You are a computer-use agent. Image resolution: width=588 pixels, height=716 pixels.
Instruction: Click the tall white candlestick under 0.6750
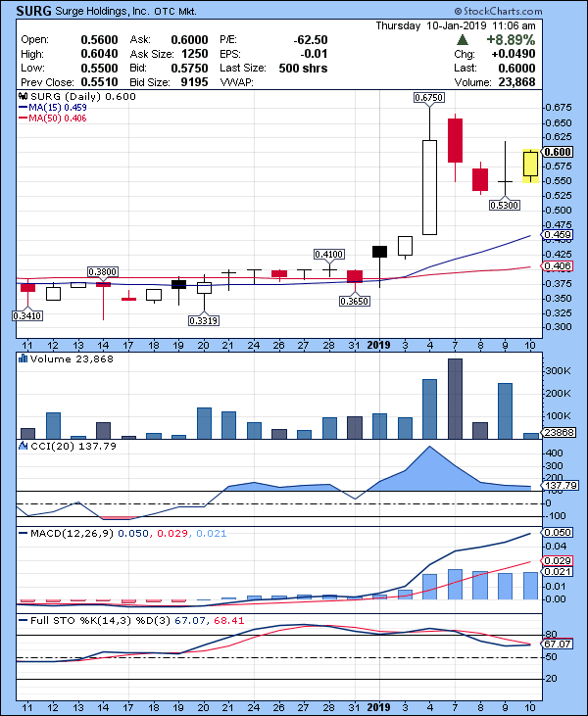(x=429, y=187)
